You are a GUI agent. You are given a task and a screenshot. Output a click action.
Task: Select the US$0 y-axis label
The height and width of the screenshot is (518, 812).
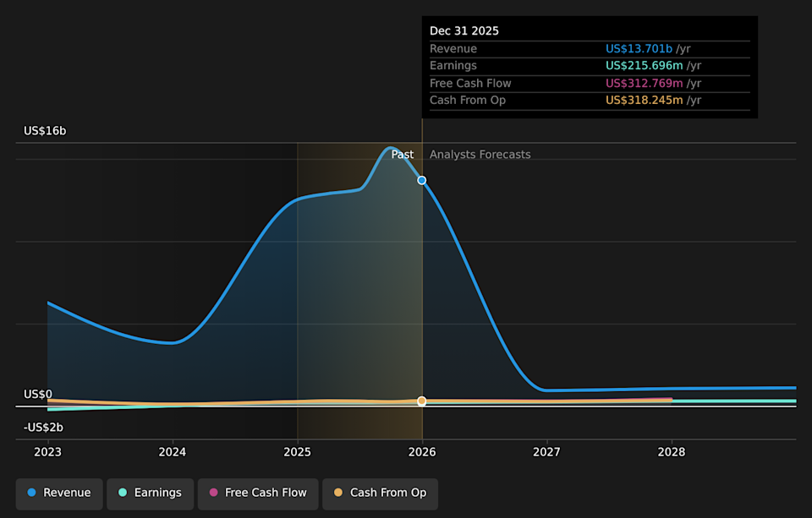click(x=38, y=395)
